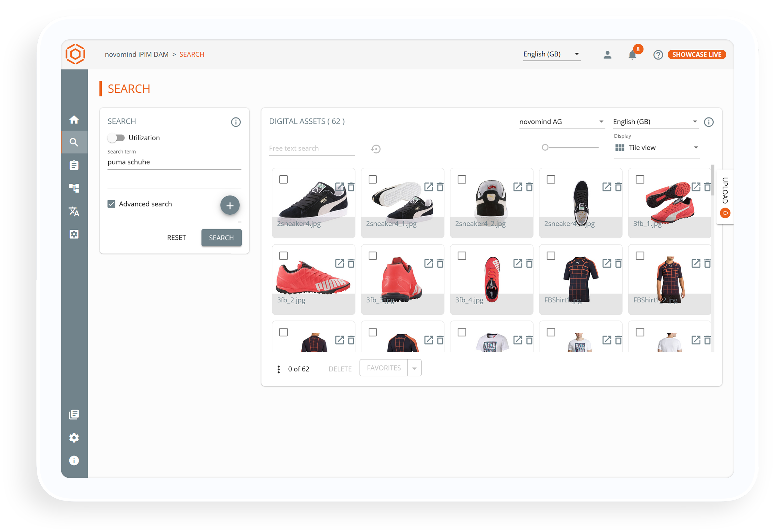Viewport: 783px width, 532px height.
Task: Uncheck the Advanced search checkbox
Action: [x=111, y=204]
